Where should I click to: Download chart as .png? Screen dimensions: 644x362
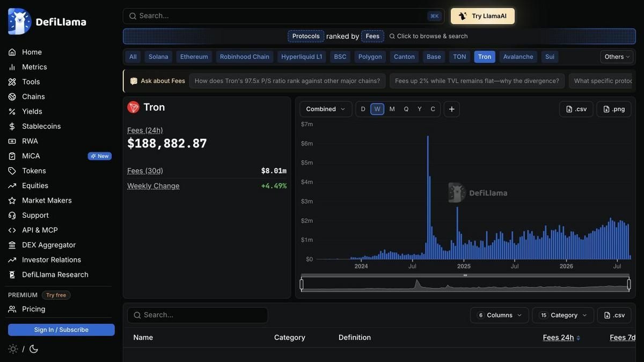(x=614, y=109)
